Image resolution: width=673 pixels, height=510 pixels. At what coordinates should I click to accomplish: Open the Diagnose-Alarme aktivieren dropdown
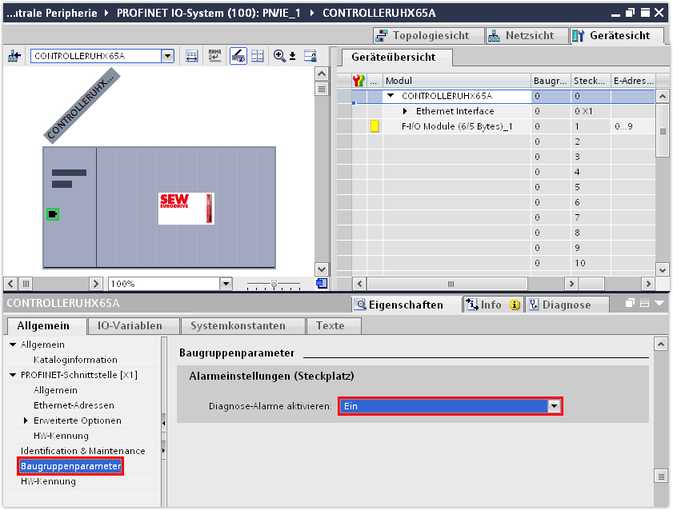click(x=552, y=406)
